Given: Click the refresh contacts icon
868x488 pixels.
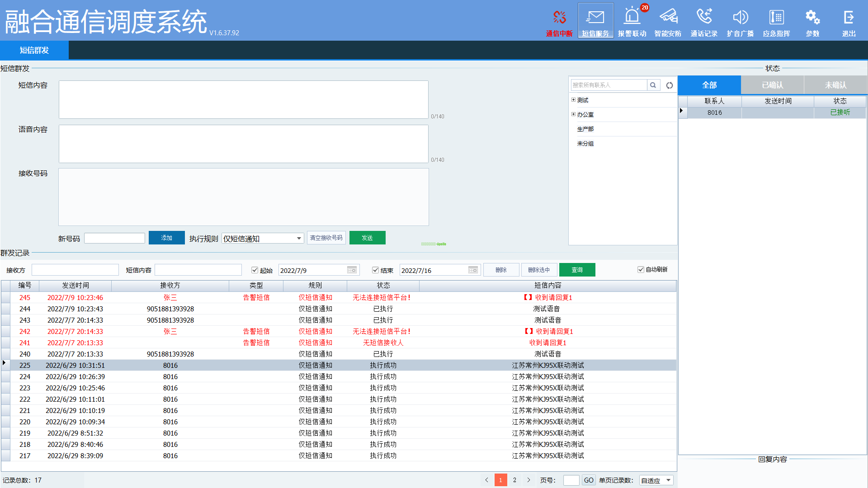Looking at the screenshot, I should (670, 85).
